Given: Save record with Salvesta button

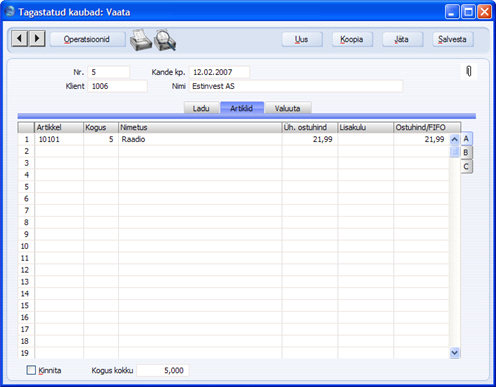Looking at the screenshot, I should 453,39.
